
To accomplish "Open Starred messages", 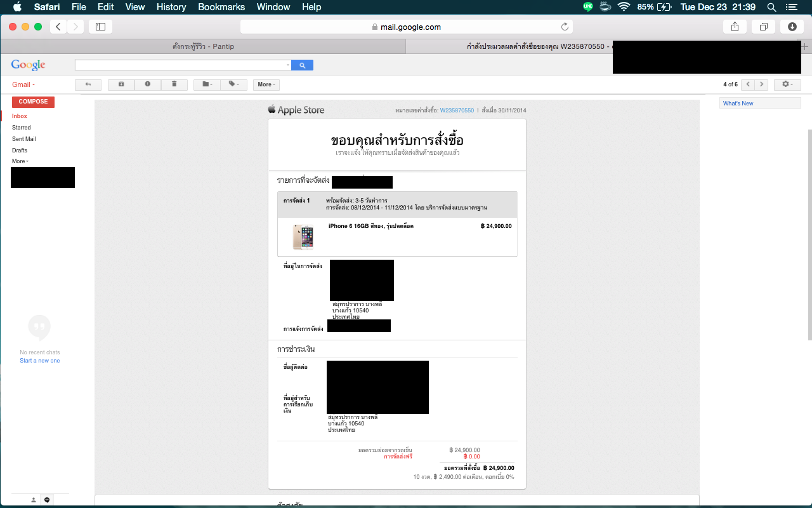I will click(22, 128).
